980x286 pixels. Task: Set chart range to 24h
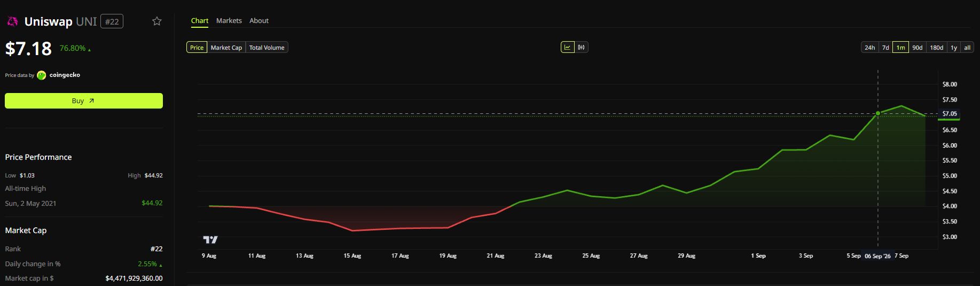click(870, 48)
